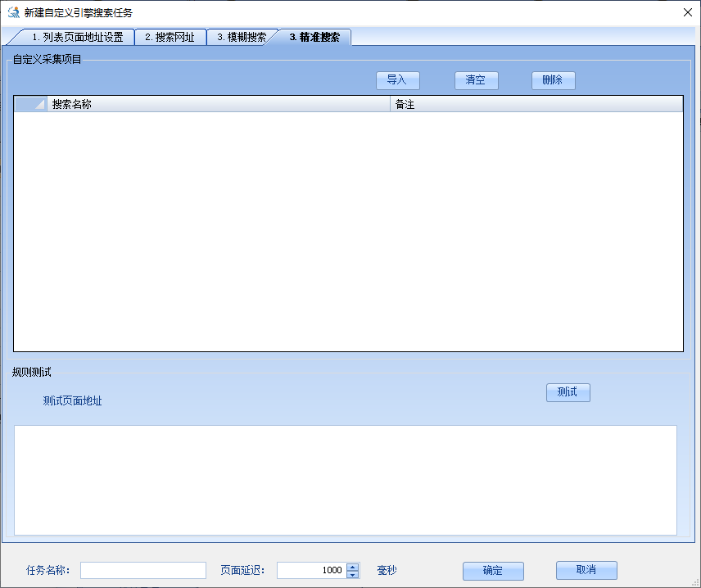701x588 pixels.
Task: Confirm the task with 确定 button
Action: coord(493,571)
